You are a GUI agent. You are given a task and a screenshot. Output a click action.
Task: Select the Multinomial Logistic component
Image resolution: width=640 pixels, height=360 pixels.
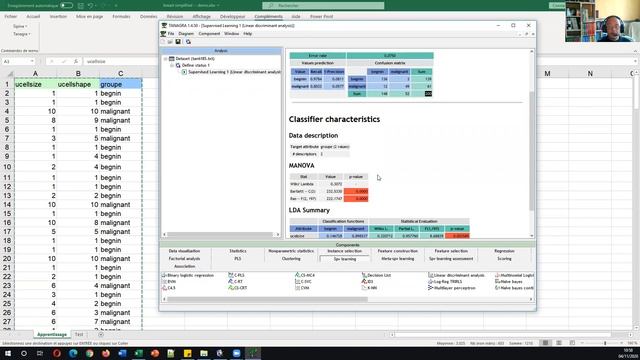(x=514, y=276)
